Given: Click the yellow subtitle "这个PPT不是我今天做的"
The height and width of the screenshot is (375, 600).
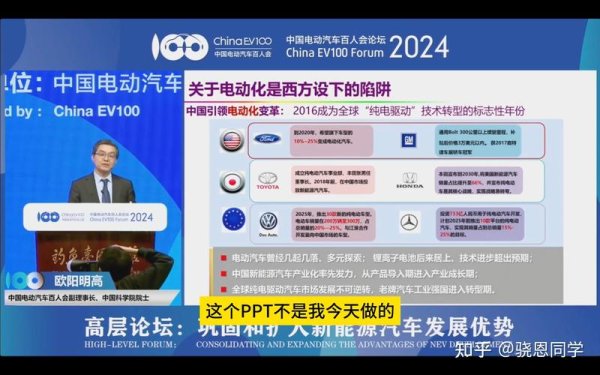Looking at the screenshot, I should coord(300,311).
